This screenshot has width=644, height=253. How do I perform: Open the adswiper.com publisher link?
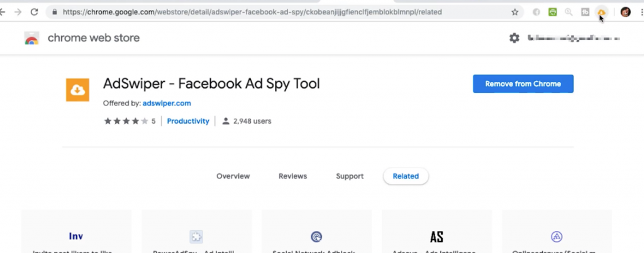[167, 104]
